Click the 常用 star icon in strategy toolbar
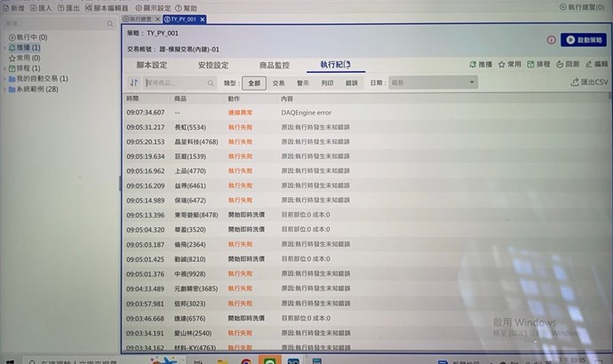 pyautogui.click(x=509, y=65)
